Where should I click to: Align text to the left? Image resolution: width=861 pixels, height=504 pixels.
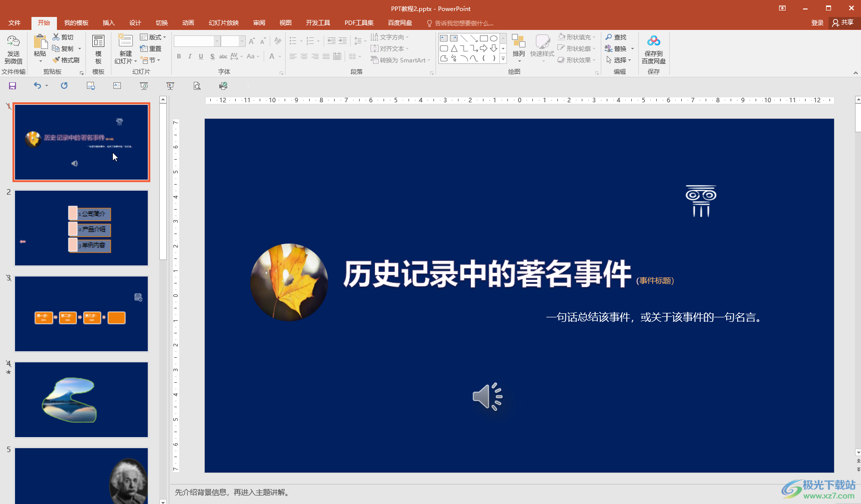[293, 56]
